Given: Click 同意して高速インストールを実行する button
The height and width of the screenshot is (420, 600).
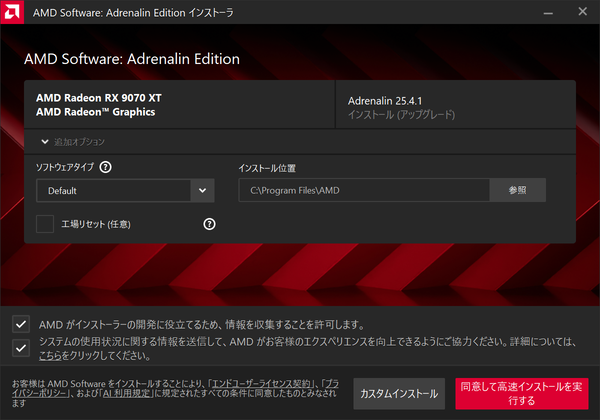Looking at the screenshot, I should pyautogui.click(x=522, y=394).
